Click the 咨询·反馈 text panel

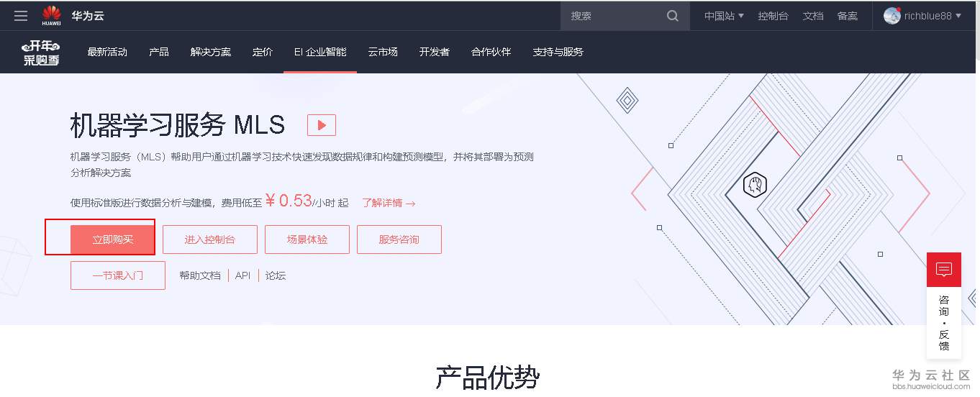(944, 322)
